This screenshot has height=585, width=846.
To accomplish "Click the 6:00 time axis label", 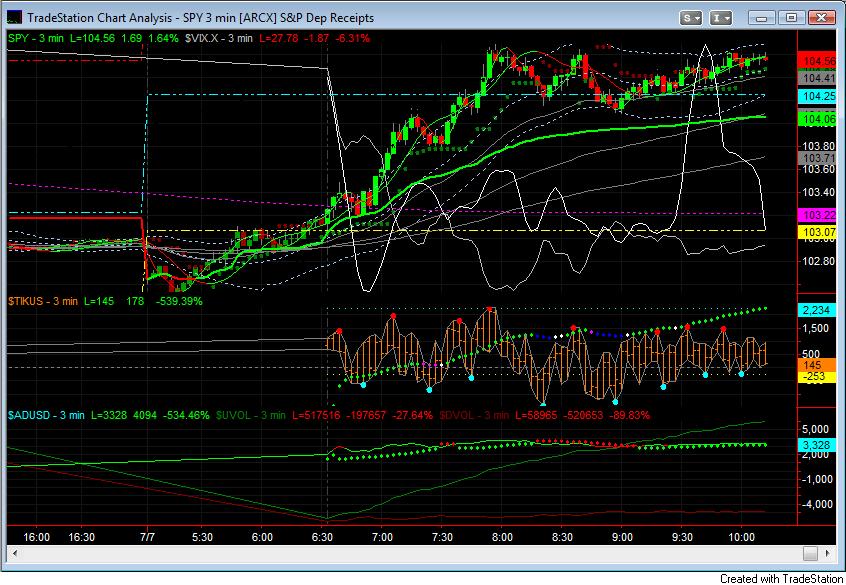I will click(262, 537).
